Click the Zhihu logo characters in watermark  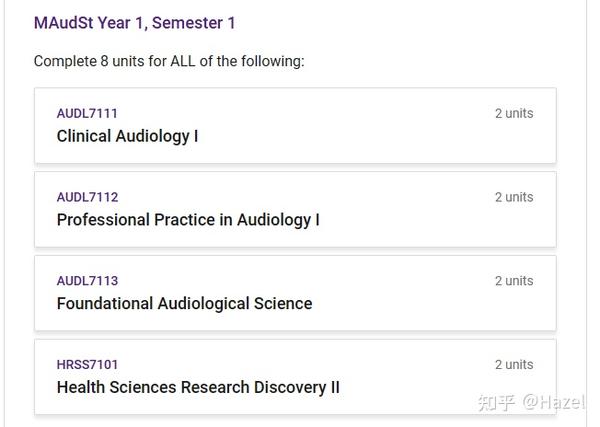point(496,403)
